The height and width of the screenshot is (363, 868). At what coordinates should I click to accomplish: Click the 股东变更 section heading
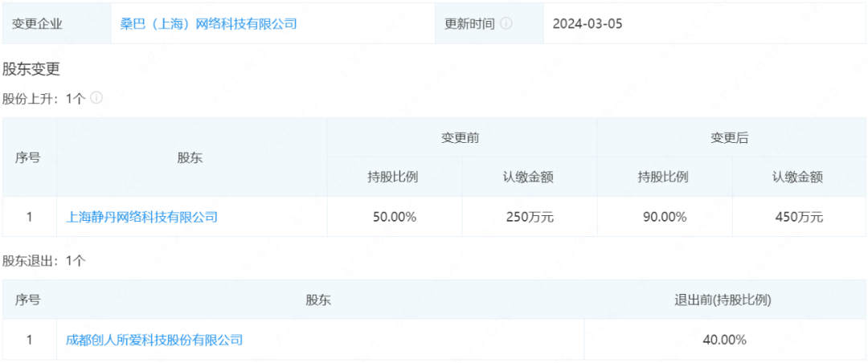tap(31, 69)
